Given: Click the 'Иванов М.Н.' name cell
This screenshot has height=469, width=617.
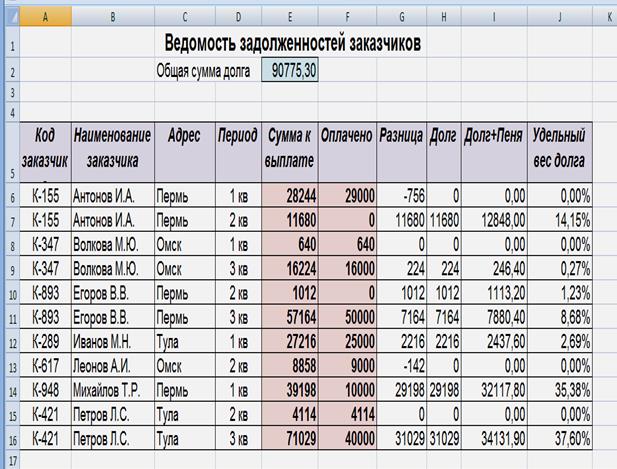Looking at the screenshot, I should pyautogui.click(x=113, y=341).
